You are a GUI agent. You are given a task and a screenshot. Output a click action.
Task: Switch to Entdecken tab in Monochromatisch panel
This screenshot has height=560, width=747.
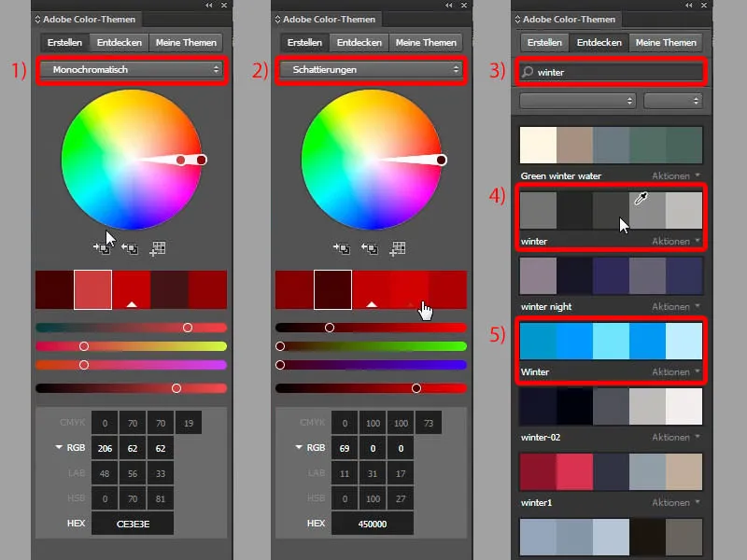(120, 42)
